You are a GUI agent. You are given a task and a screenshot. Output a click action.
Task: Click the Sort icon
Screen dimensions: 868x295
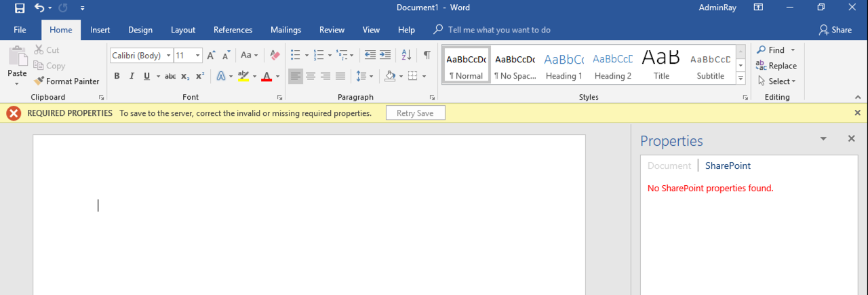tap(406, 56)
